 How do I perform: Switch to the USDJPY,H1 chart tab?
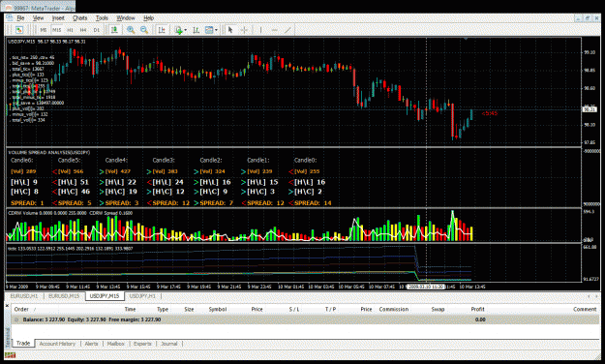(x=142, y=296)
